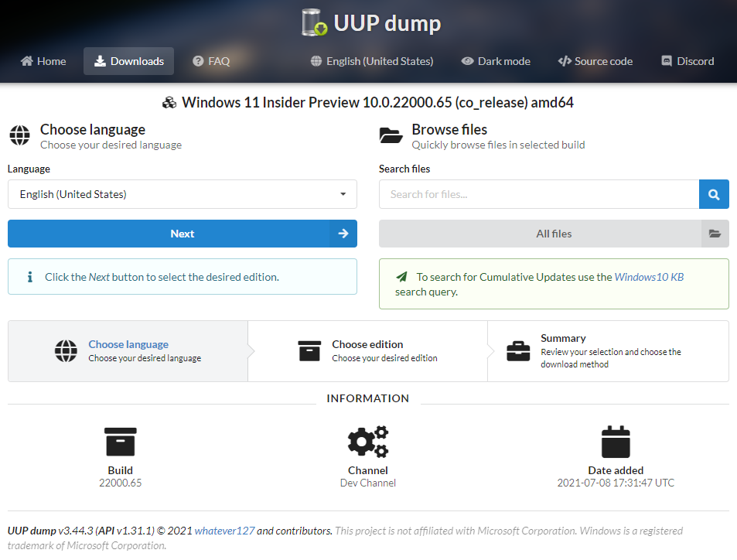The height and width of the screenshot is (560, 737).
Task: Click the open folder icon by Browse files
Action: pos(391,135)
